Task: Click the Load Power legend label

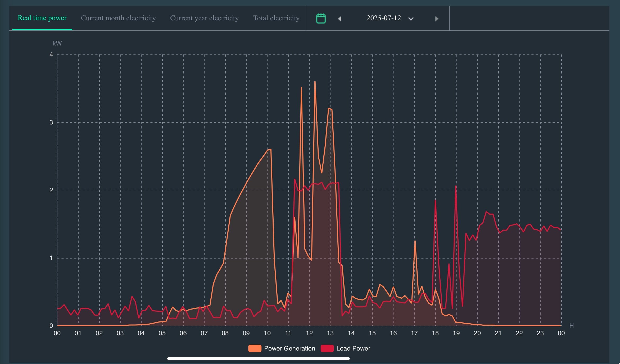Action: 353,348
